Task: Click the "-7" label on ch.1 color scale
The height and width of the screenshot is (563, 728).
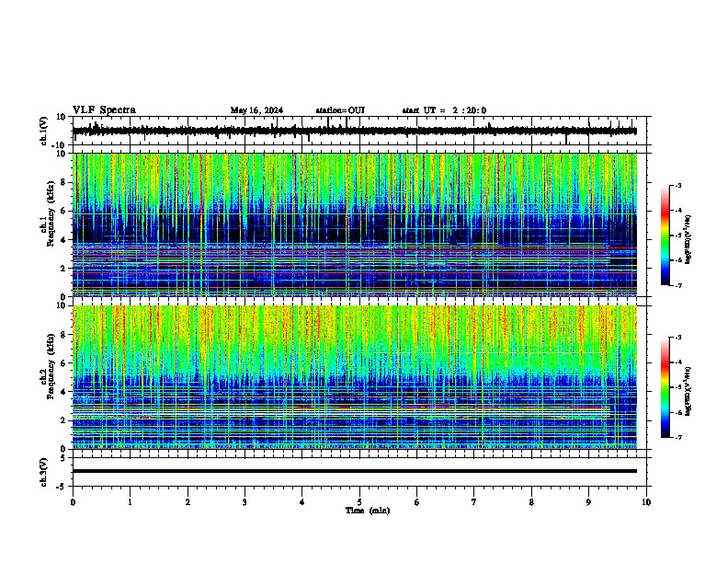Action: (677, 285)
